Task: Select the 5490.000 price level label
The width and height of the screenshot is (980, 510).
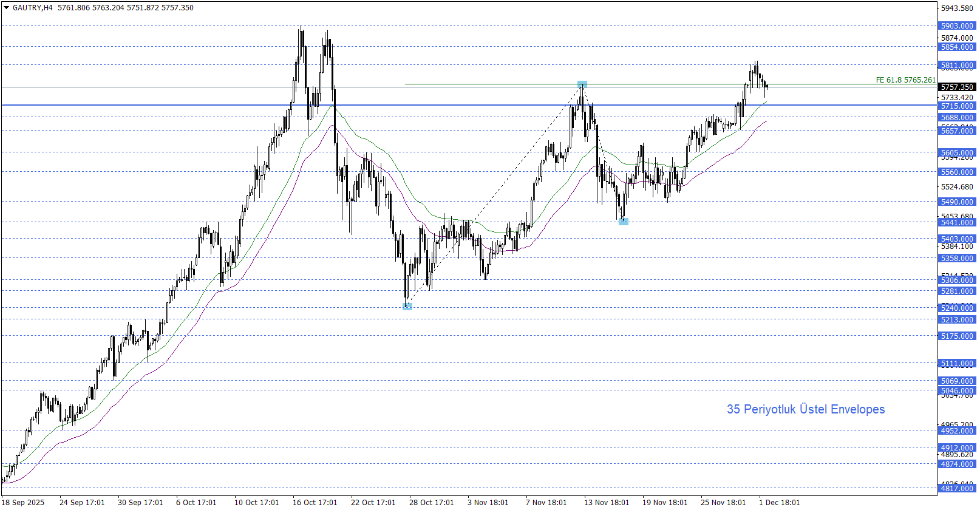Action: click(x=957, y=202)
